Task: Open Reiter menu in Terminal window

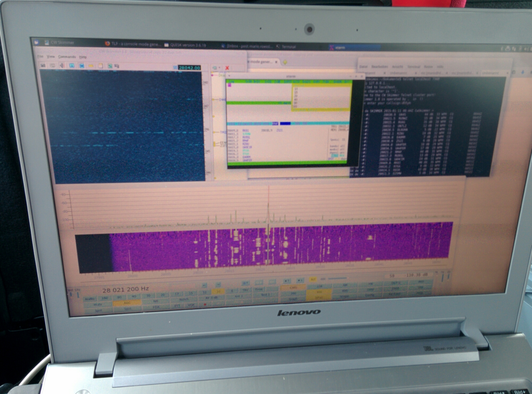Action: [428, 67]
